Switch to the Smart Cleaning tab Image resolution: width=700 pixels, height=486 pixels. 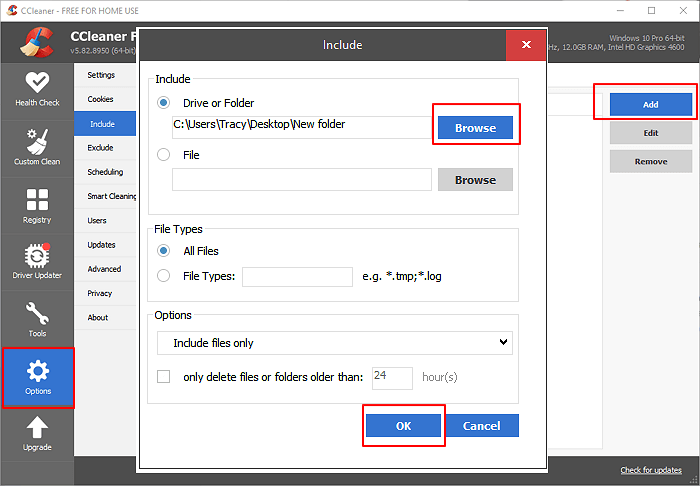point(110,196)
